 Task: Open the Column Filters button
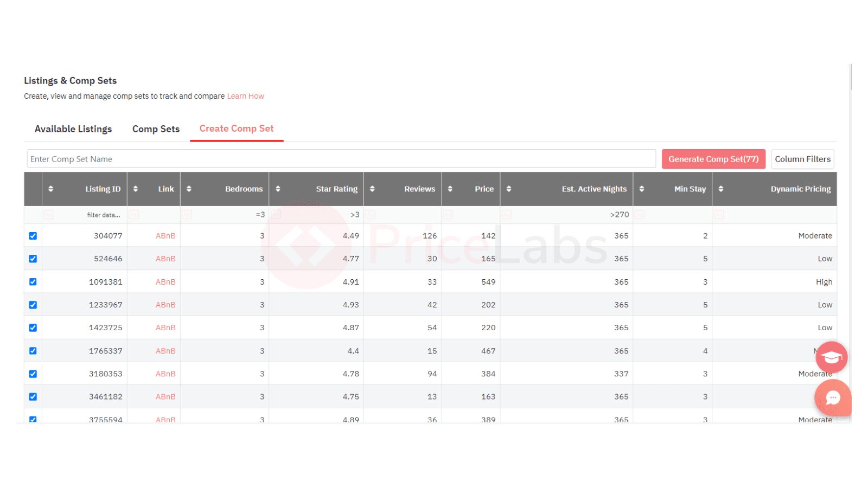tap(802, 159)
